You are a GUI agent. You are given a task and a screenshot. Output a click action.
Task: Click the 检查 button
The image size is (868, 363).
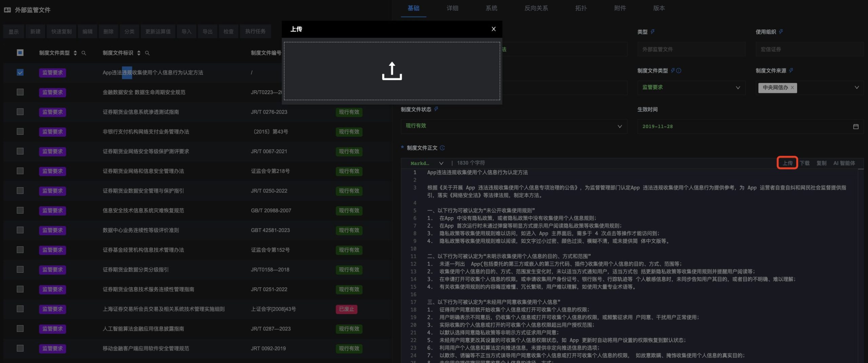pos(229,32)
